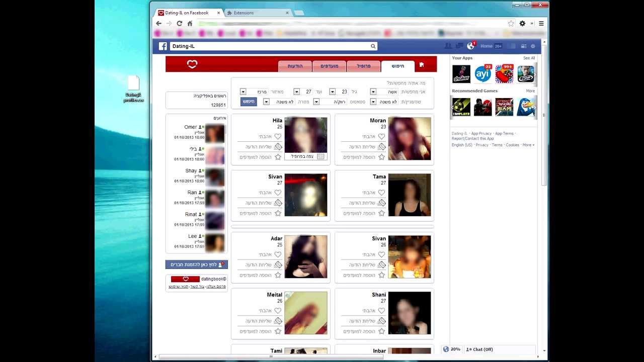Screen dimensions: 644x362
Task: Open Facebook friend requests icon
Action: [x=448, y=46]
